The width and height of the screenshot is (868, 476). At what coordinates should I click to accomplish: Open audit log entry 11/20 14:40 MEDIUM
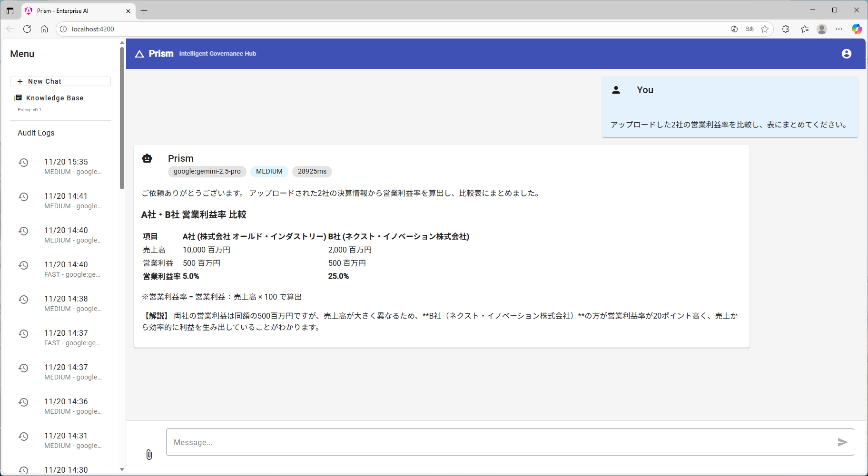[60, 235]
